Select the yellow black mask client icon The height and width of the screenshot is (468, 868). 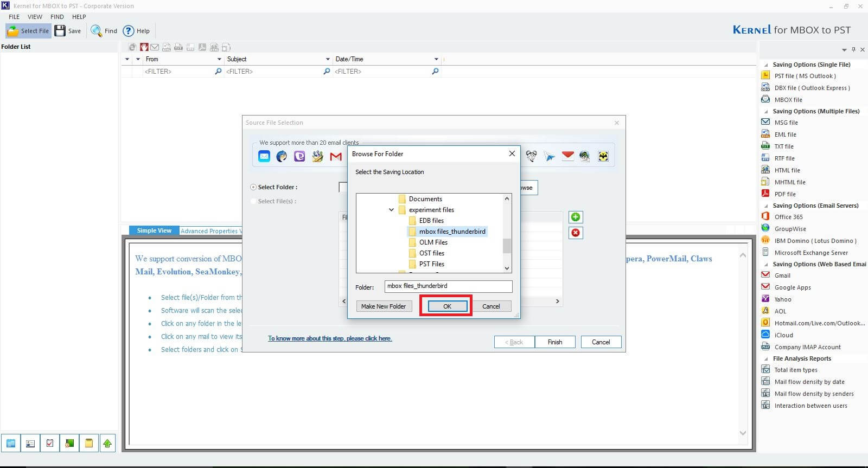[603, 156]
